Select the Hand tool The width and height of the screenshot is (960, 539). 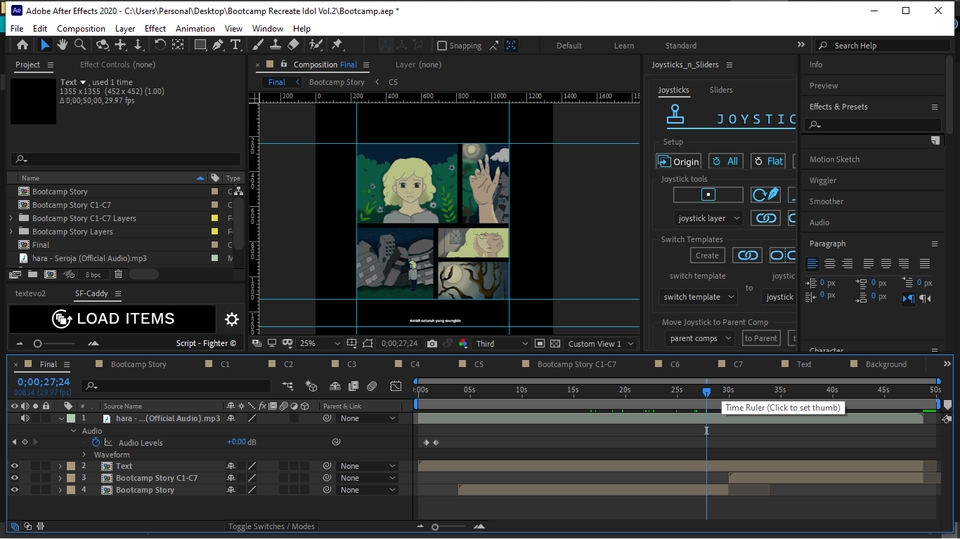(x=62, y=45)
